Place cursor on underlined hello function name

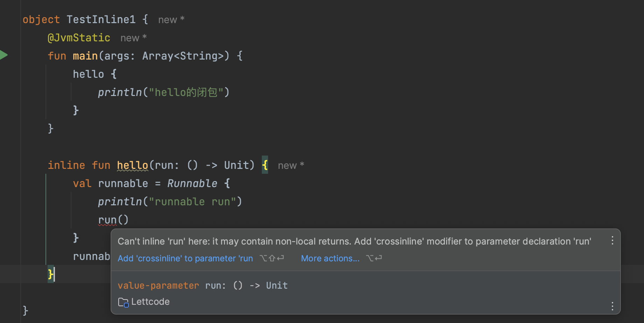(x=132, y=165)
